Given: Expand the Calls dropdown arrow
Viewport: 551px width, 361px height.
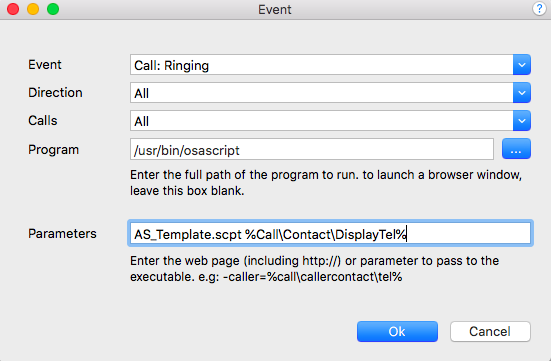Looking at the screenshot, I should click(x=522, y=121).
